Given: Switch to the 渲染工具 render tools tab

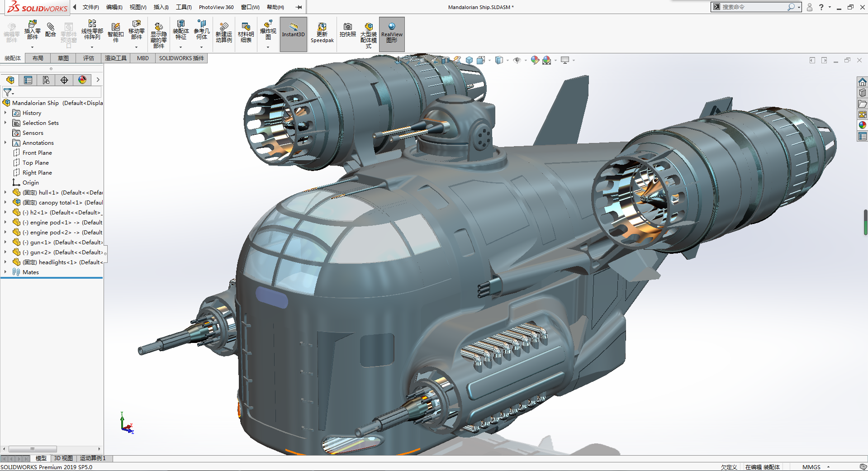Looking at the screenshot, I should tap(116, 58).
